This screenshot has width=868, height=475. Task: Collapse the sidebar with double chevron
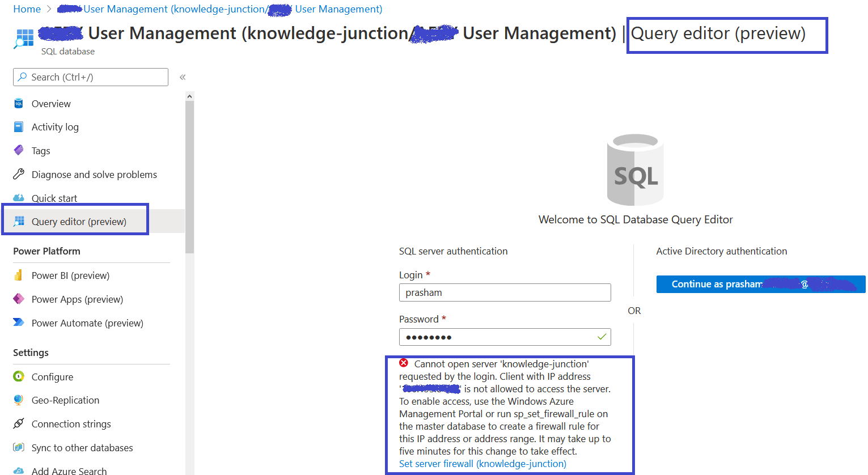pyautogui.click(x=183, y=77)
